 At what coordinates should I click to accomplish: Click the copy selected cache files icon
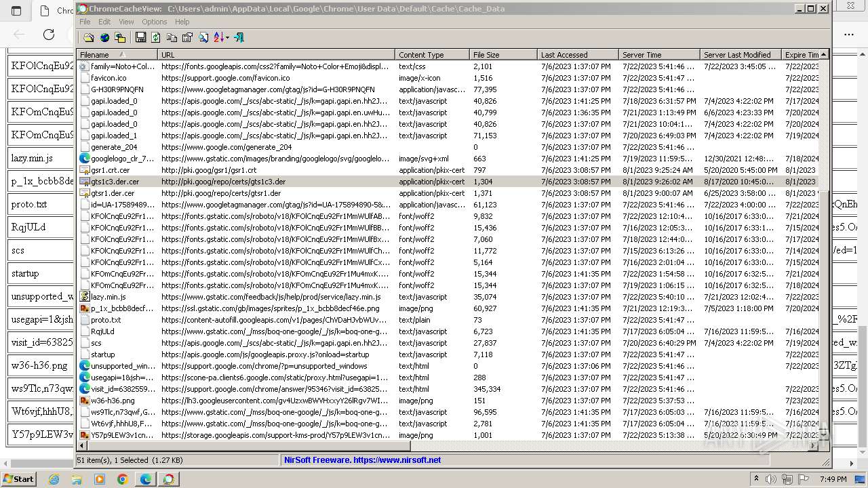click(120, 38)
